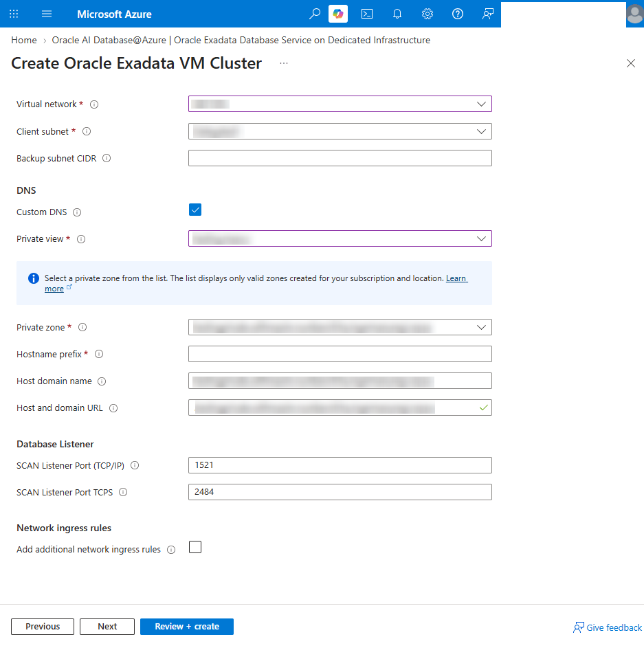Screen dimensions: 644x648
Task: Click the Next button
Action: pyautogui.click(x=107, y=627)
